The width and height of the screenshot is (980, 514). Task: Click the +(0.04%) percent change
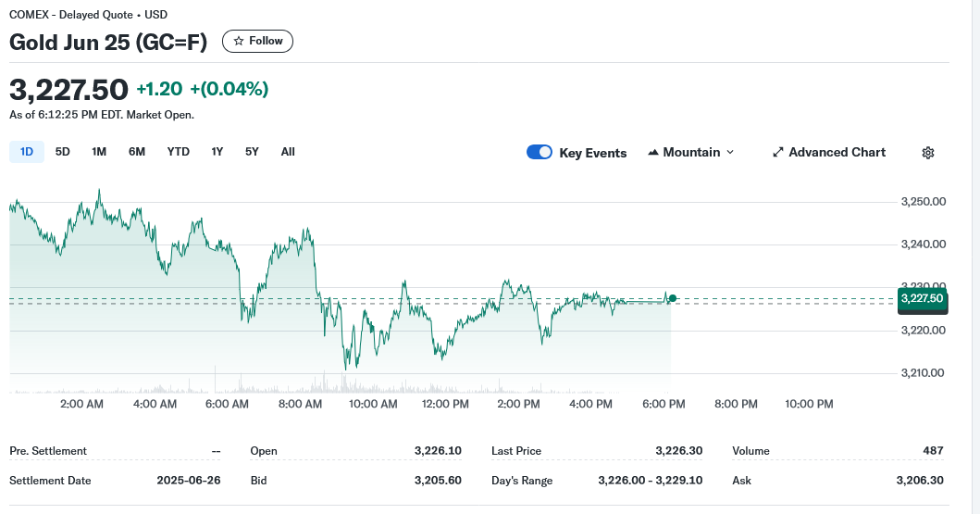[x=229, y=89]
